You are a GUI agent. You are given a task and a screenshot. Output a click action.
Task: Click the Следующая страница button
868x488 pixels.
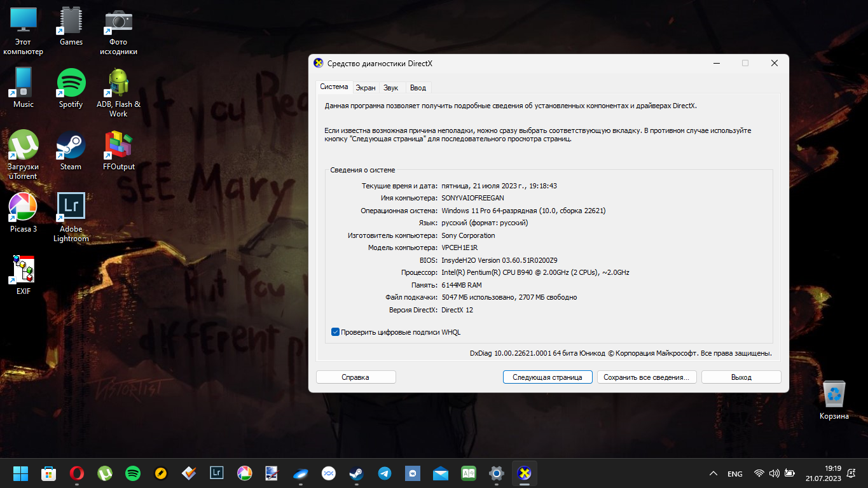[547, 377]
